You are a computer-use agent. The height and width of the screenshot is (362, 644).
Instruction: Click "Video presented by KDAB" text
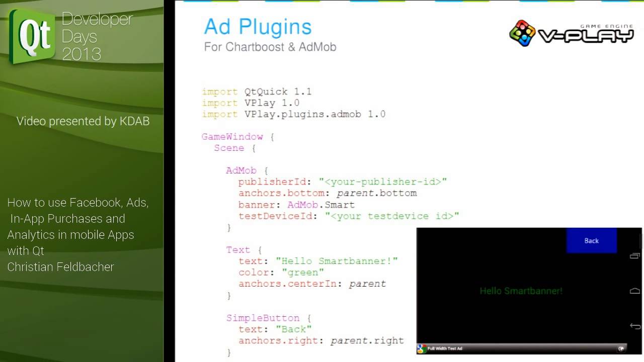(83, 121)
